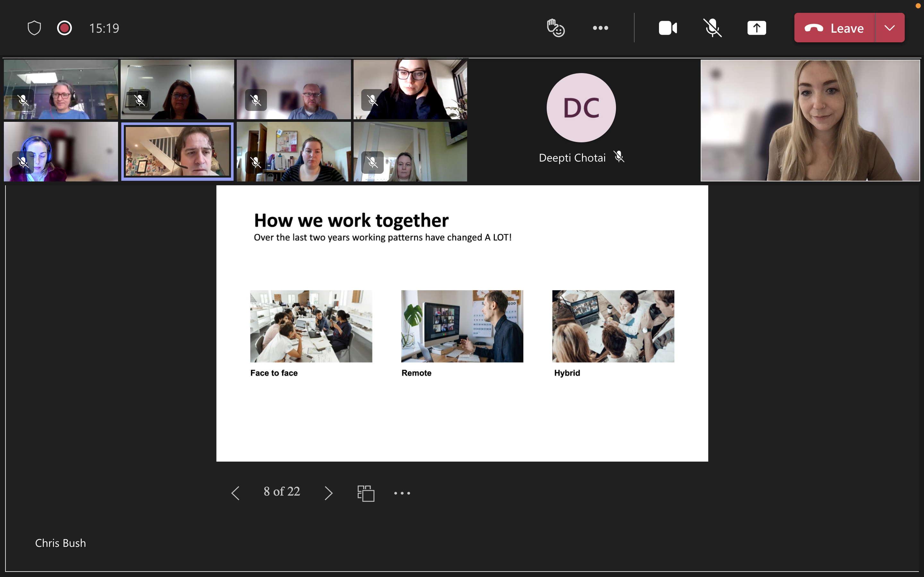Open reactions and raise hand menu

(x=556, y=28)
